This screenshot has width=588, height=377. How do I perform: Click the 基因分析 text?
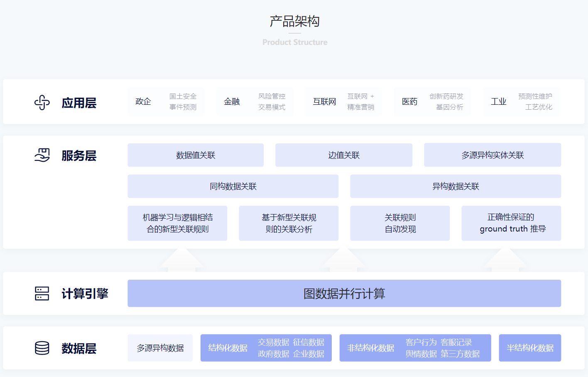pos(450,107)
